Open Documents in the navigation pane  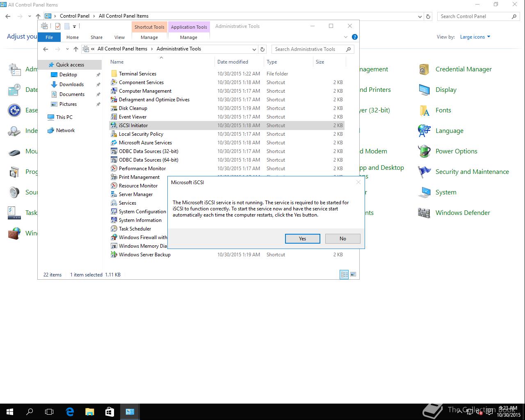pos(72,94)
